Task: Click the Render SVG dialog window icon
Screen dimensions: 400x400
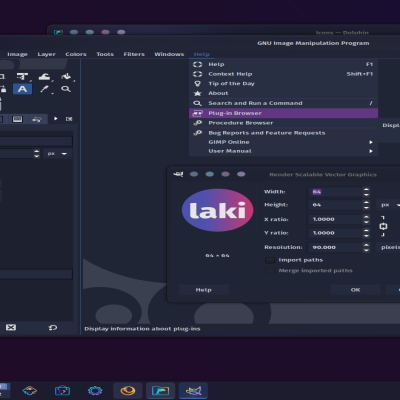Action: click(x=178, y=174)
